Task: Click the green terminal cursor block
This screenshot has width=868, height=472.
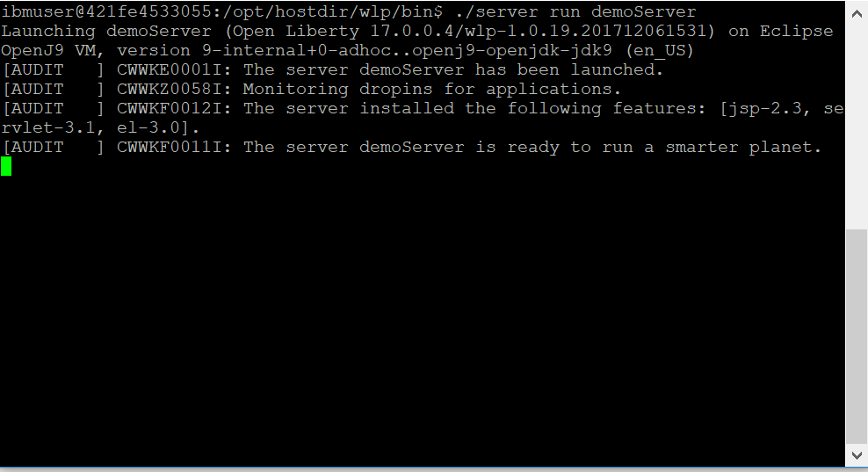Action: (6, 166)
